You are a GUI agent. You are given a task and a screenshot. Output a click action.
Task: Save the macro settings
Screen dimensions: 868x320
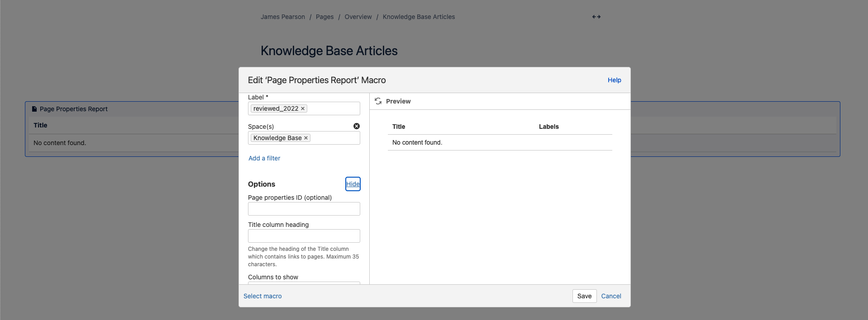(x=584, y=296)
